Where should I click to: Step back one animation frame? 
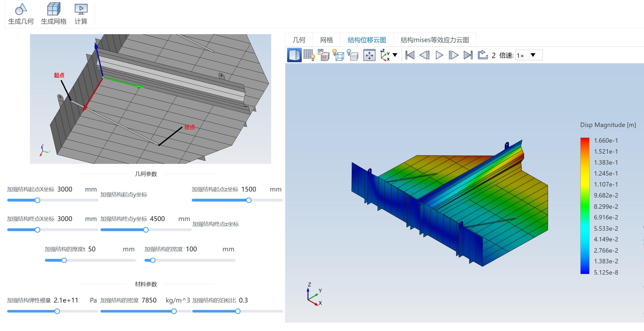click(x=425, y=55)
